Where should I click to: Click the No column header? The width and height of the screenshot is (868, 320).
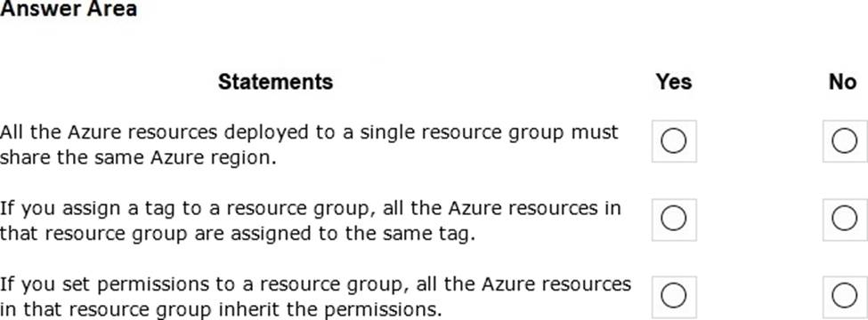pos(842,82)
